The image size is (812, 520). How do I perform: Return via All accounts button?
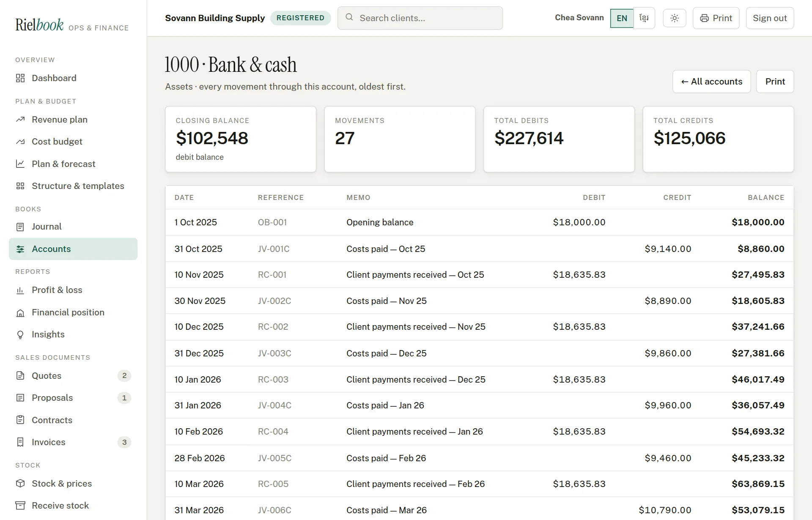tap(712, 82)
